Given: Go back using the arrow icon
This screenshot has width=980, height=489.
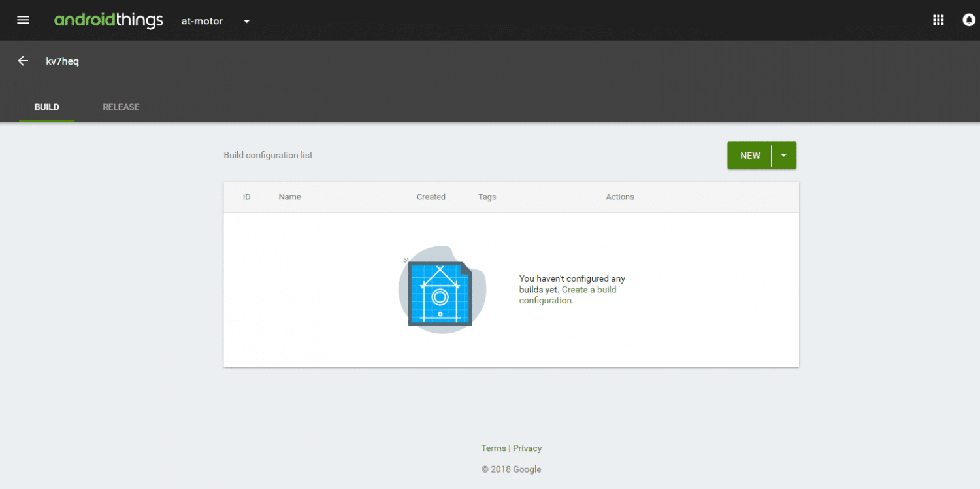Looking at the screenshot, I should click(23, 61).
